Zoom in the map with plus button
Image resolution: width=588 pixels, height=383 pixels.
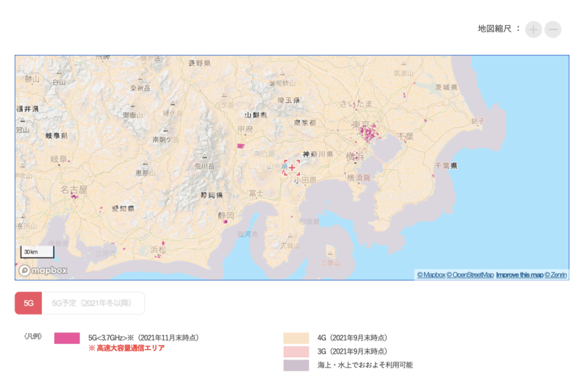point(534,29)
